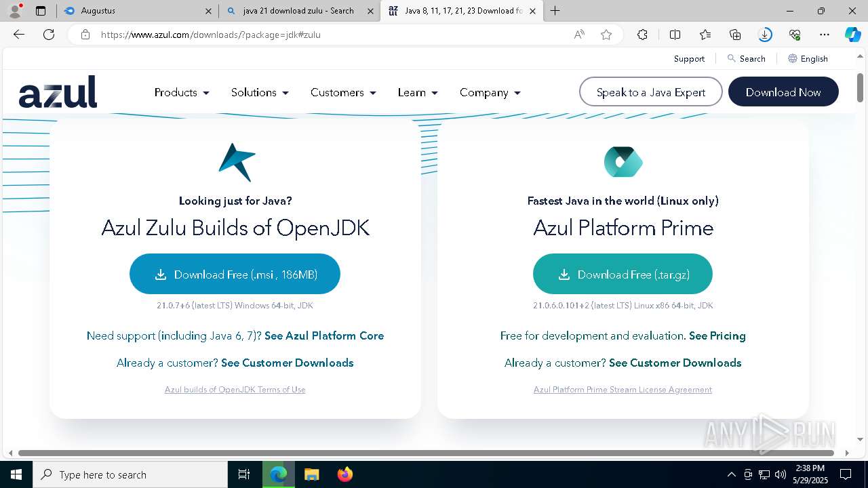Open the Support link
This screenshot has width=868, height=488.
[689, 59]
